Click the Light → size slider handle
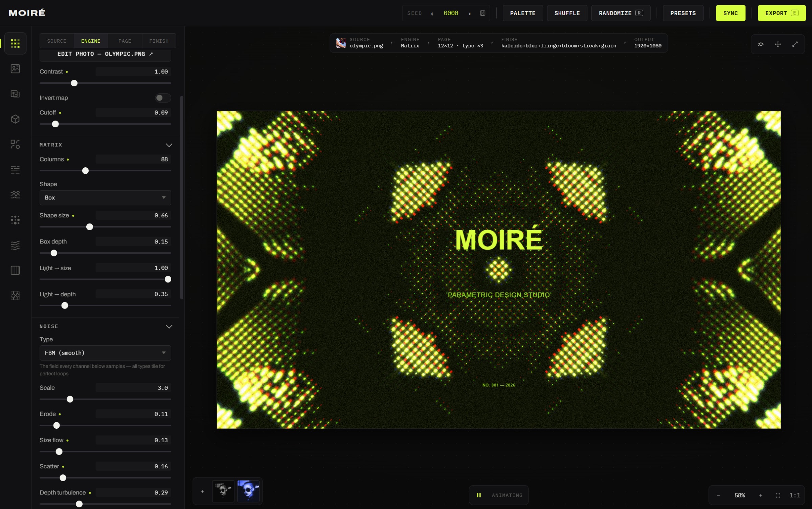812x509 pixels. click(168, 279)
